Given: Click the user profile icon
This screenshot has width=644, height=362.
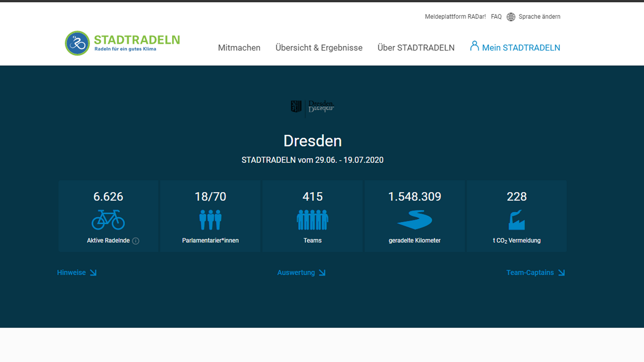Looking at the screenshot, I should (x=474, y=46).
